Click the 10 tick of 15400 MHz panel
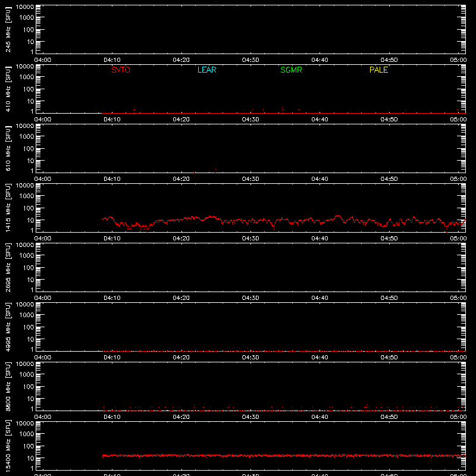The image size is (476, 476). tap(31, 458)
